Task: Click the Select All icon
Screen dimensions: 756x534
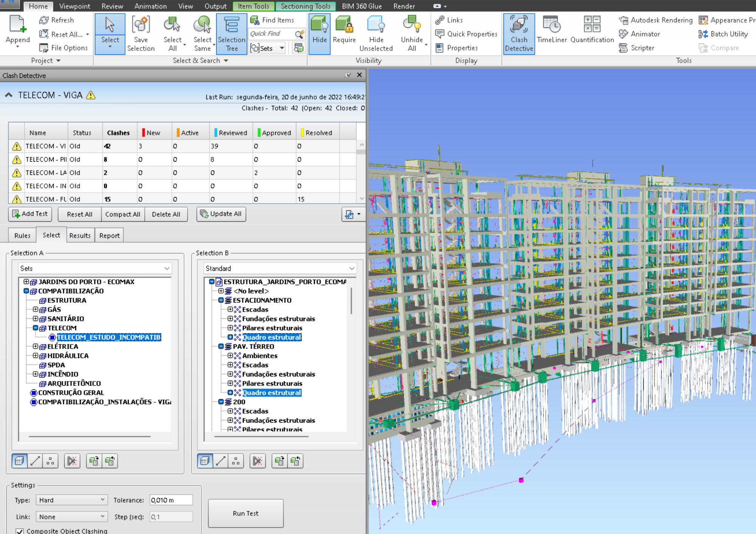Action: tap(172, 24)
